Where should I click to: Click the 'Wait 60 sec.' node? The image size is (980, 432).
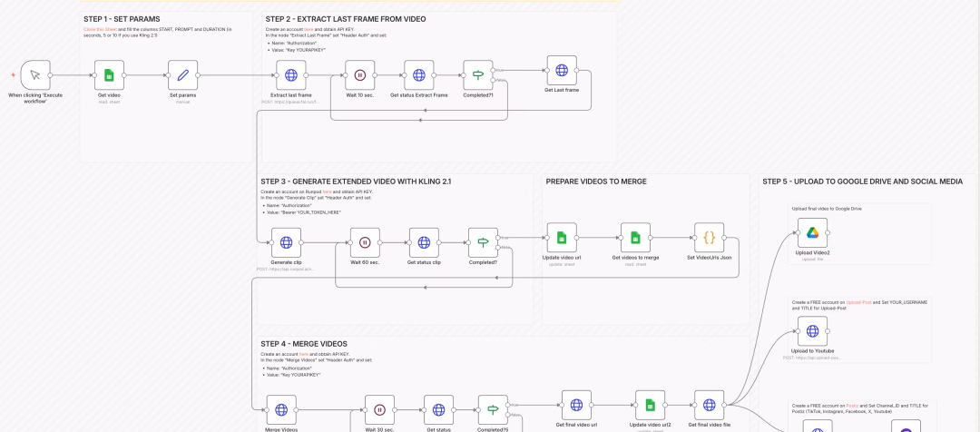coord(365,242)
